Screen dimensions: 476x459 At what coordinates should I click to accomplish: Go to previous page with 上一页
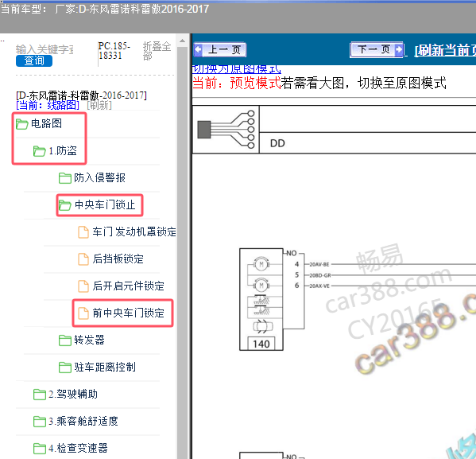(x=220, y=49)
